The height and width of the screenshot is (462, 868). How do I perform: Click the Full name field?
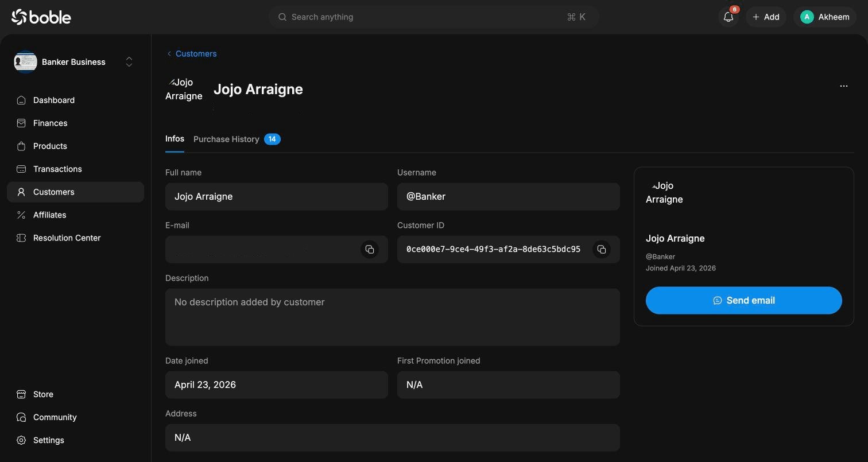pyautogui.click(x=277, y=197)
